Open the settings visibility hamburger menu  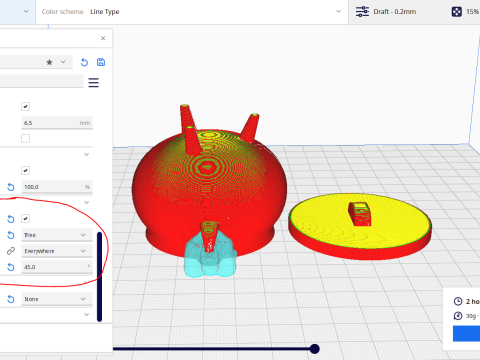click(x=94, y=82)
